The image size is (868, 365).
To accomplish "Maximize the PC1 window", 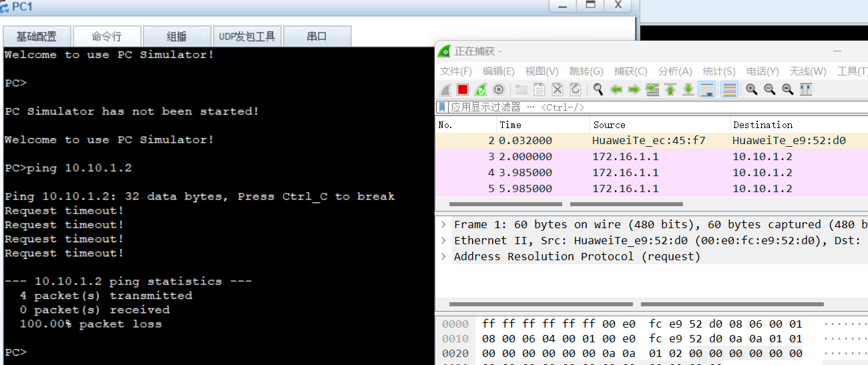I will pos(590,5).
